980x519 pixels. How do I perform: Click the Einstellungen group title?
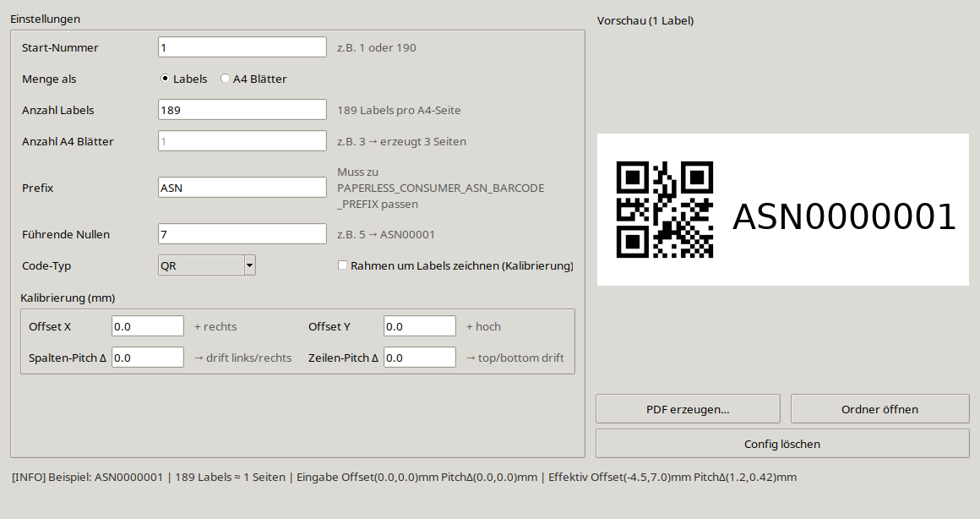(x=45, y=19)
